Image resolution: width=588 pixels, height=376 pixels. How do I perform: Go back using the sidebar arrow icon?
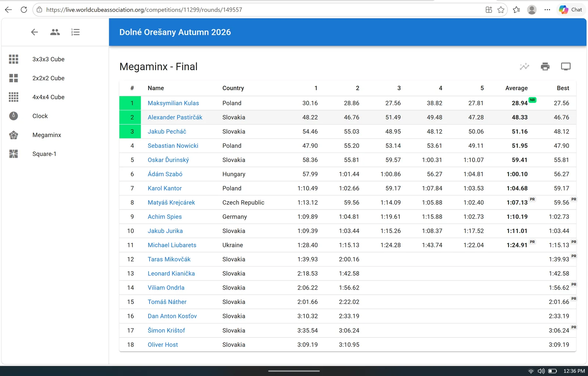[35, 32]
